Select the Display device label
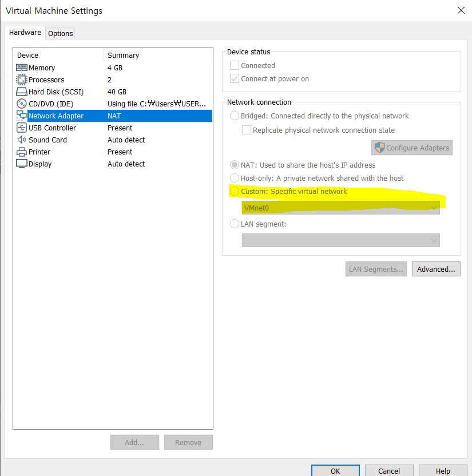This screenshot has width=472, height=476. pyautogui.click(x=40, y=164)
